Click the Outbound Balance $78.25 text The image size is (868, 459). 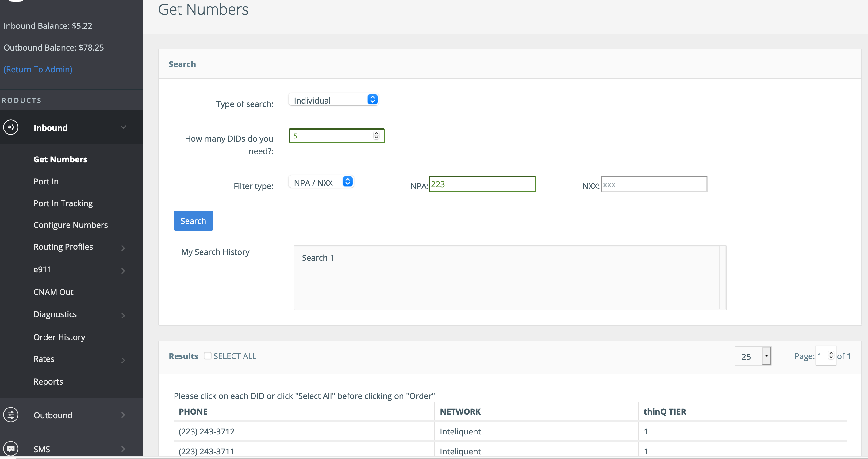[x=54, y=47]
